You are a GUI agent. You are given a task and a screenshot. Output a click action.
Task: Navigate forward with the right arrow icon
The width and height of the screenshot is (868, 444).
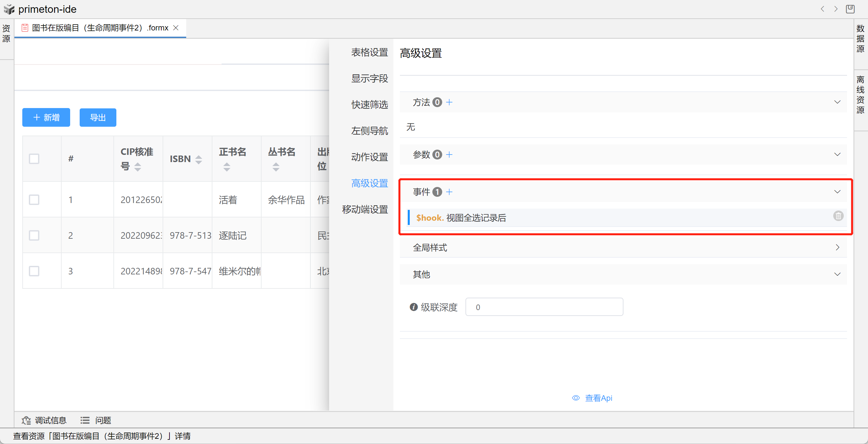[836, 9]
